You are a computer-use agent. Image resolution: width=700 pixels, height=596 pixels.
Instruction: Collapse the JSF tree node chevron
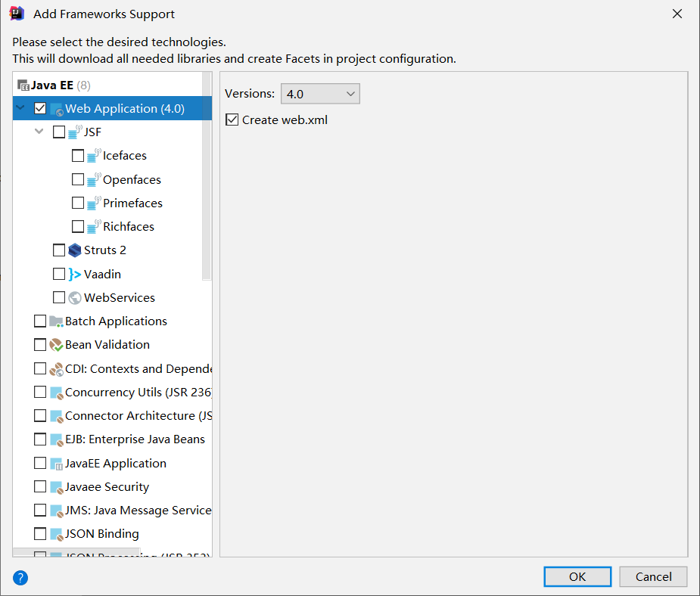(39, 132)
